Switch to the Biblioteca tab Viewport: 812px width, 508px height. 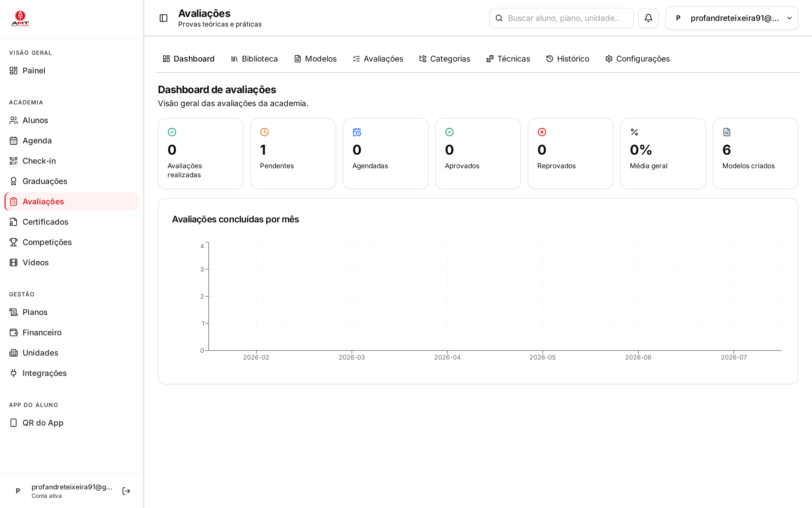pyautogui.click(x=254, y=59)
